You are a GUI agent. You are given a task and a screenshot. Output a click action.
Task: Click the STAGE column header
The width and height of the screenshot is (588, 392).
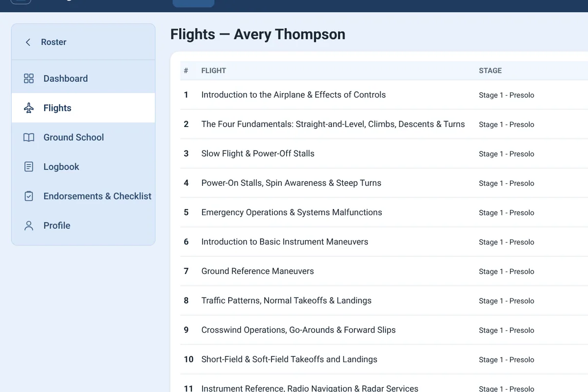[x=490, y=71]
